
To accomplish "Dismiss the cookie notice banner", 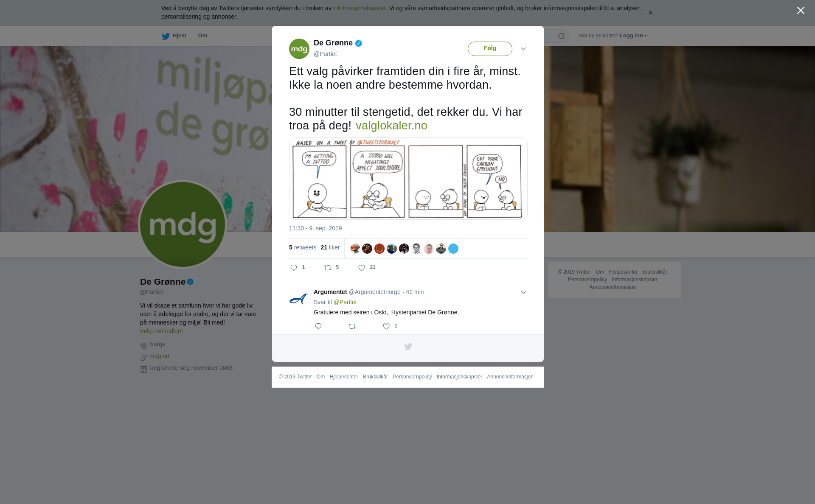I will [x=650, y=13].
